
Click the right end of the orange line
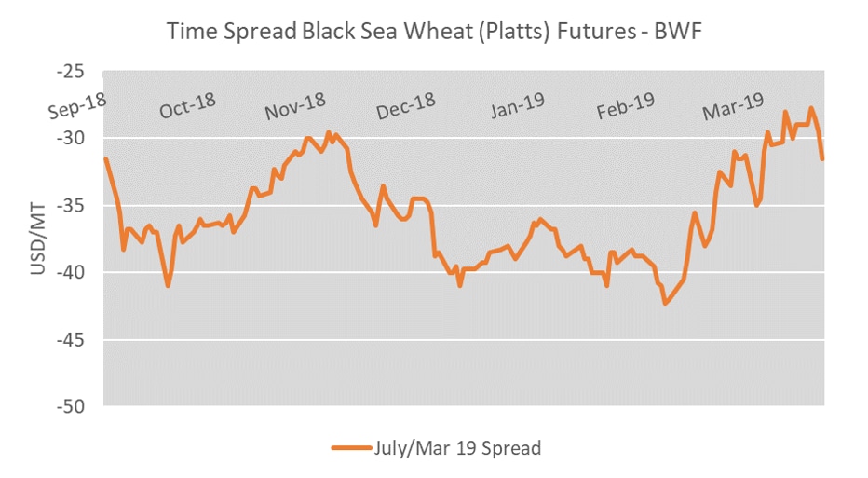coord(822,158)
